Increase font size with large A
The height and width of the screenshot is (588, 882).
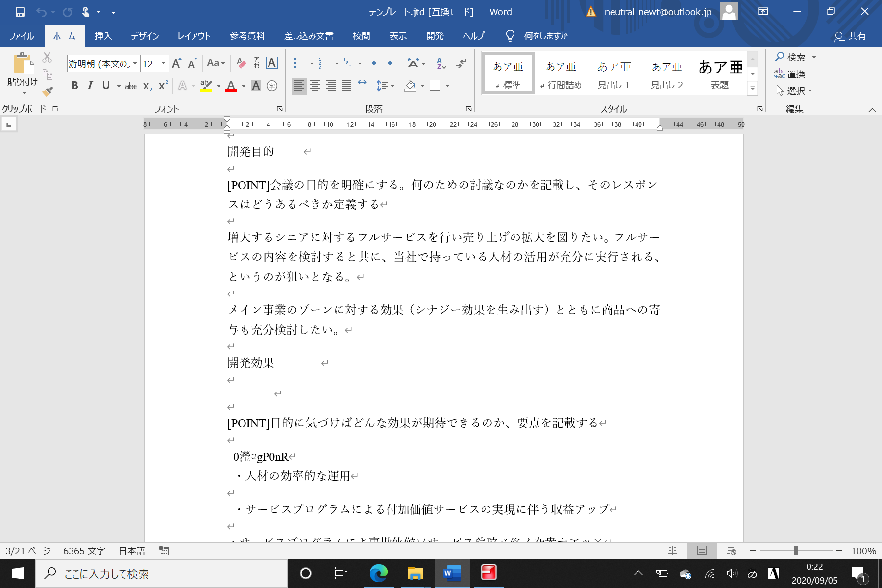pos(177,63)
